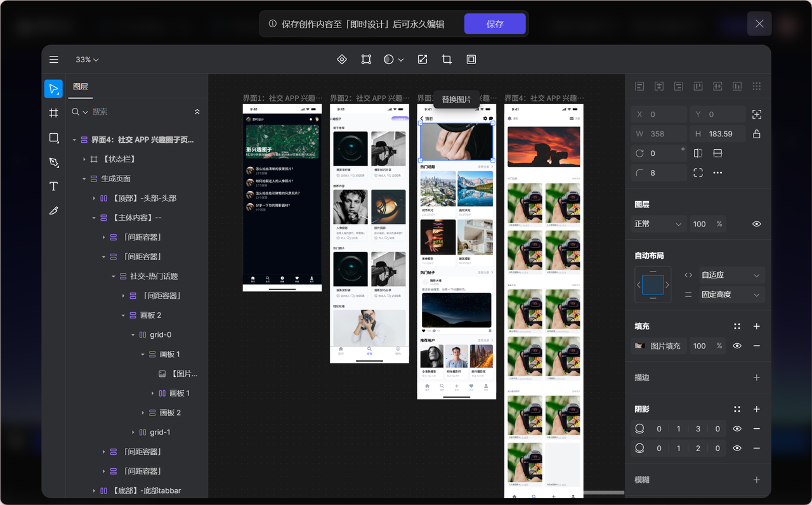Select the Pencil drawing tool
The image size is (812, 505).
53,211
